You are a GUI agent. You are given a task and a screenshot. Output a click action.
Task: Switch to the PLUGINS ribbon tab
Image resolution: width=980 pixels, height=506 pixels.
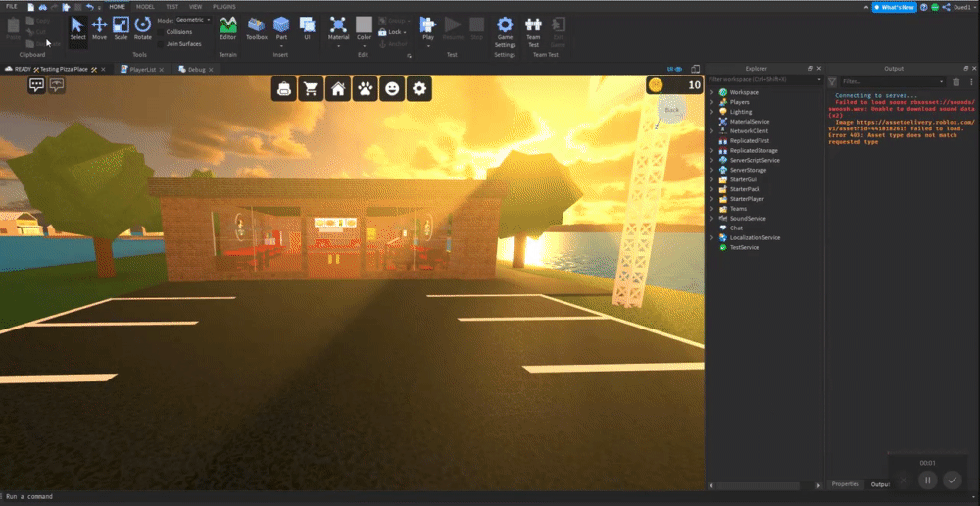[224, 6]
